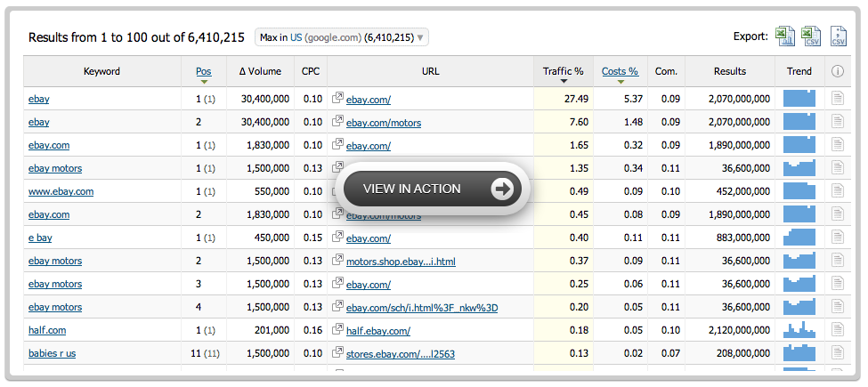Open the half.ebay.com/ URL link

point(378,331)
